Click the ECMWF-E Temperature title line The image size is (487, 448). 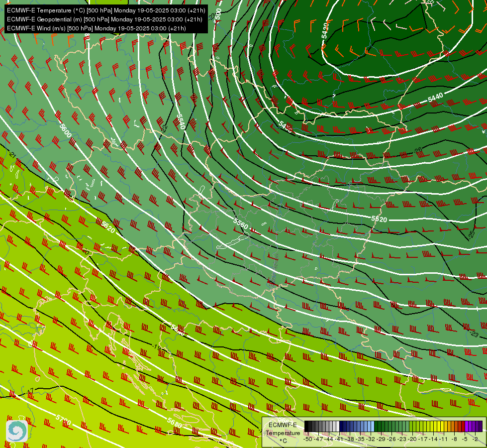point(106,10)
